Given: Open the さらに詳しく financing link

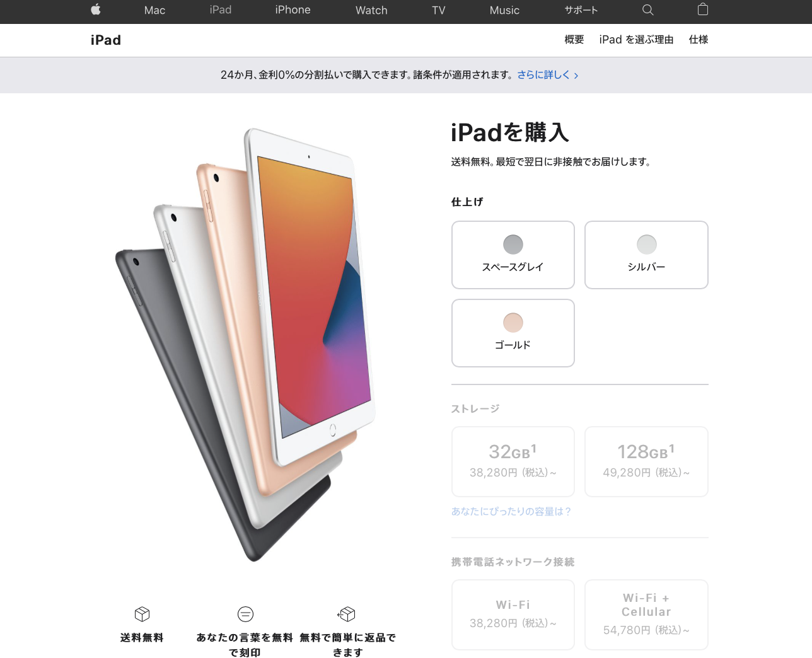Looking at the screenshot, I should [x=548, y=75].
